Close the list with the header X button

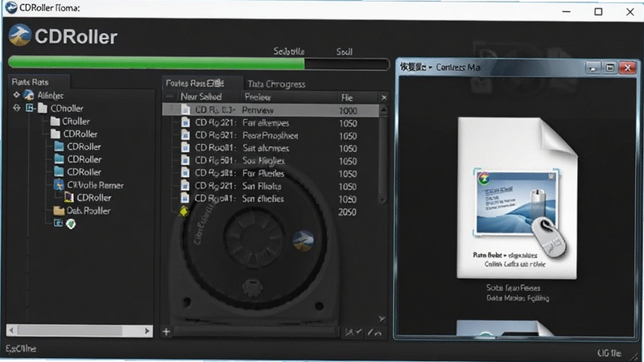pos(384,97)
